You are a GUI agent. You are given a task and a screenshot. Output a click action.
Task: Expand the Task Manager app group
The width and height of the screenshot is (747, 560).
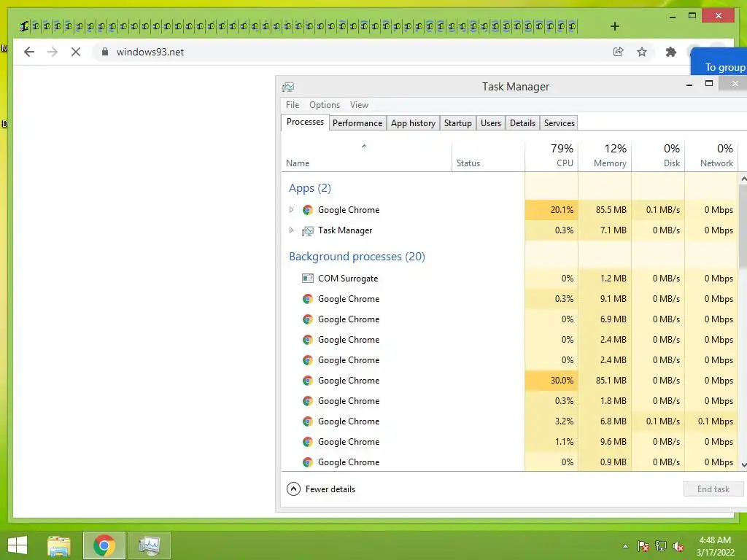click(x=292, y=230)
